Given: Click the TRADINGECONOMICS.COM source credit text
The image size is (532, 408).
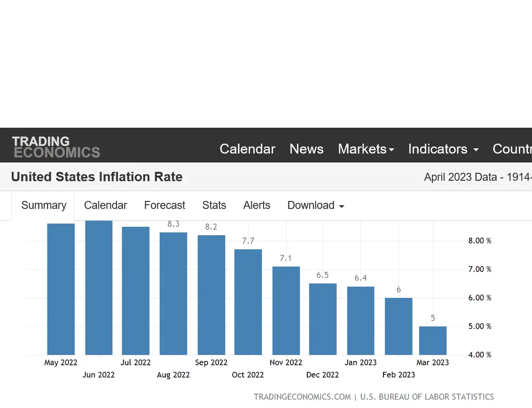Looking at the screenshot, I should (x=302, y=397).
